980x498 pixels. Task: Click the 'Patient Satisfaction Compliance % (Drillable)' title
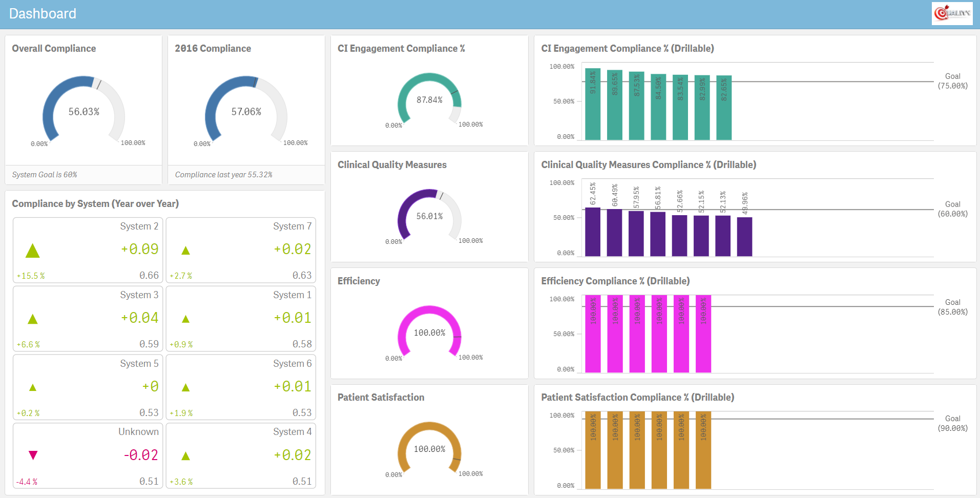(x=638, y=398)
